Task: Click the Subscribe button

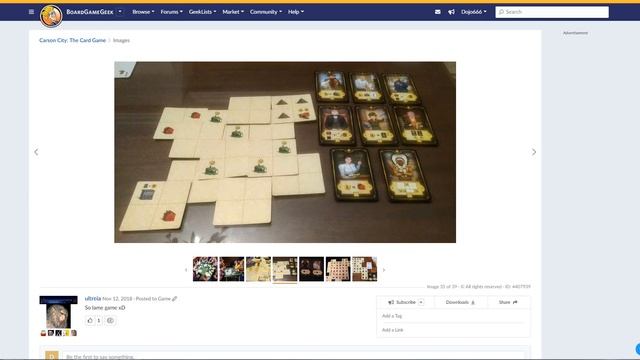Action: point(402,302)
